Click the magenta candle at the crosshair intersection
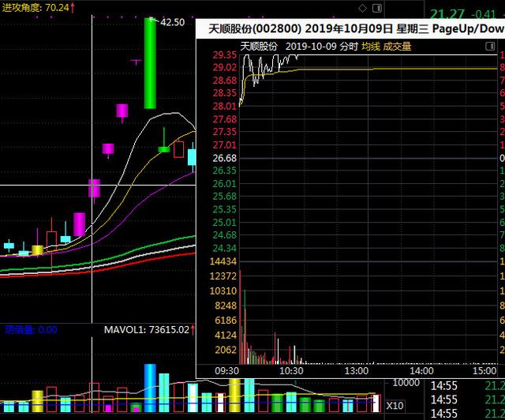505x420 pixels. [x=94, y=188]
